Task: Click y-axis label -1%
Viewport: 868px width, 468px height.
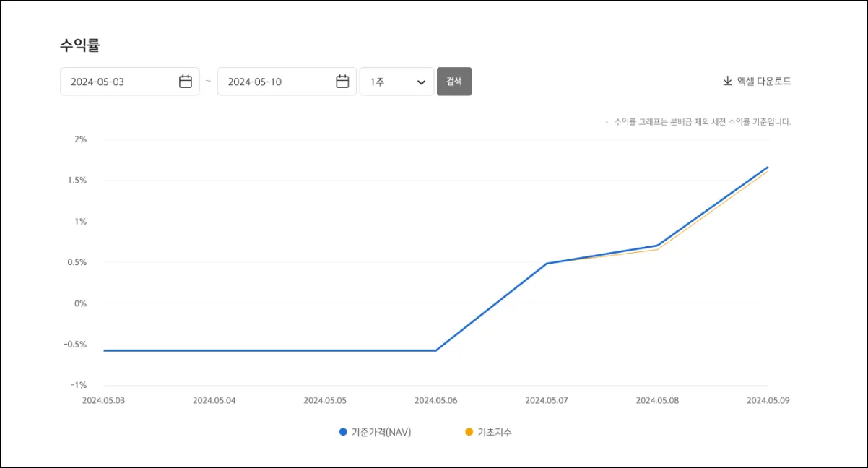Action: pos(79,385)
